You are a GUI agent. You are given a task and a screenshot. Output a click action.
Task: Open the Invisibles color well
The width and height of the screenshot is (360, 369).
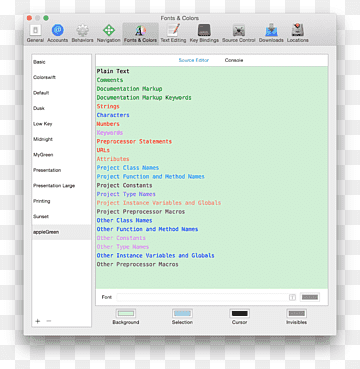[x=296, y=314]
